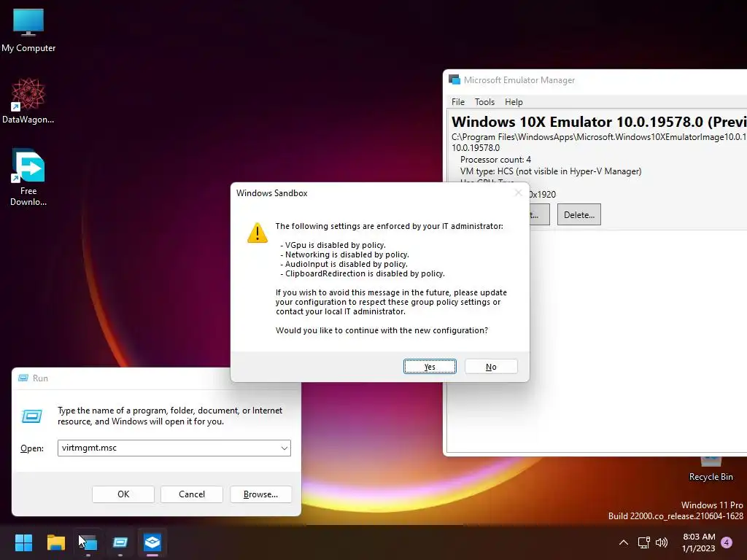Click Yes in the Windows Sandbox dialog

tap(430, 367)
